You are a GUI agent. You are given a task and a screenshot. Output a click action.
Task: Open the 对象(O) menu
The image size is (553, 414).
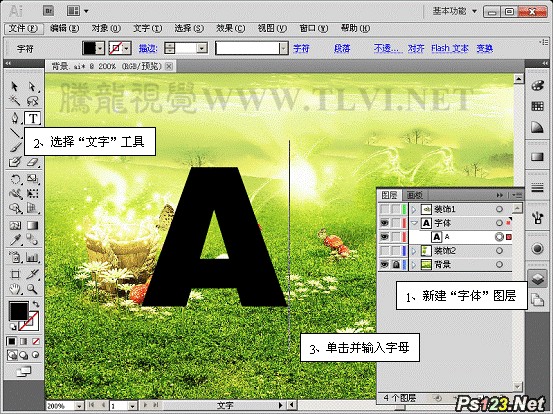[x=106, y=28]
